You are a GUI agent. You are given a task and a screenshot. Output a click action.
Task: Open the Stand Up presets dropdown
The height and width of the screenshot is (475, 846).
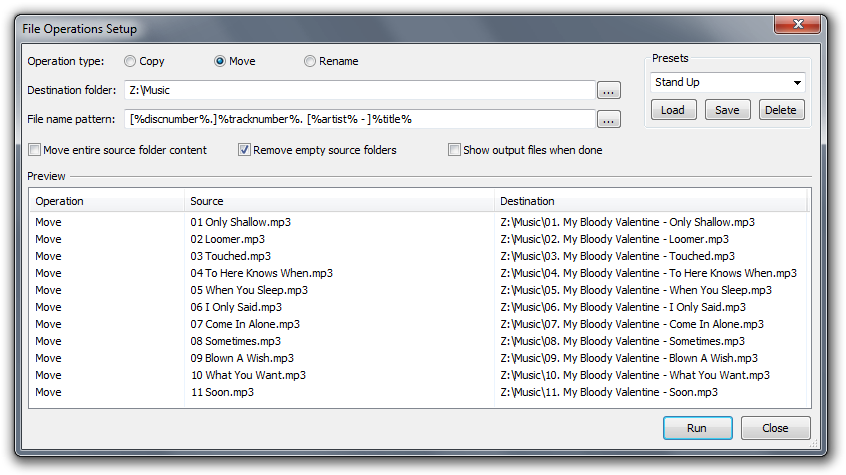click(727, 83)
